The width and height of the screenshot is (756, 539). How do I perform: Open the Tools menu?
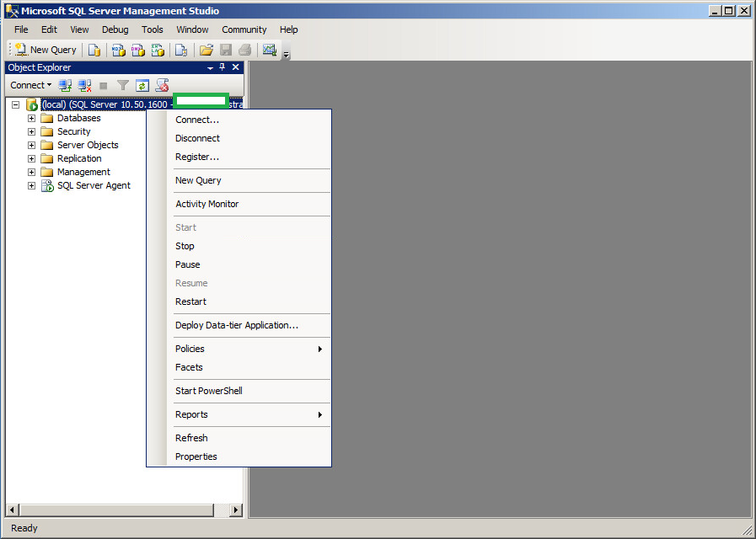(153, 29)
